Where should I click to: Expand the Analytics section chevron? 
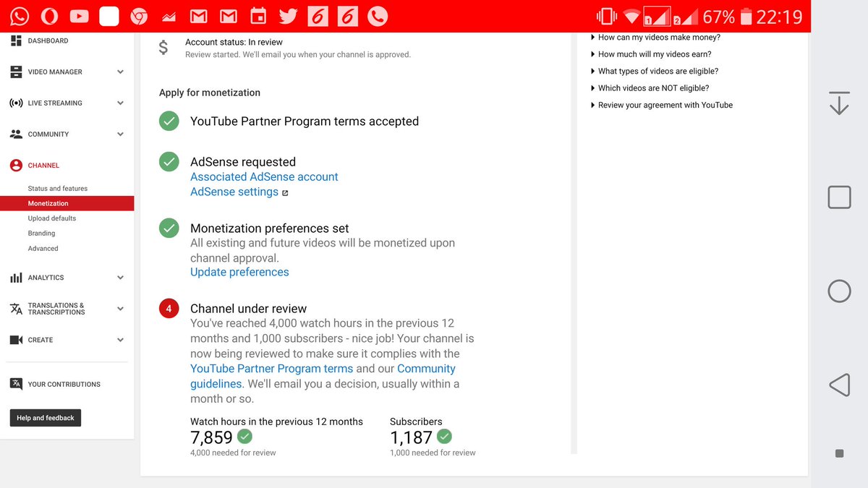pyautogui.click(x=120, y=278)
